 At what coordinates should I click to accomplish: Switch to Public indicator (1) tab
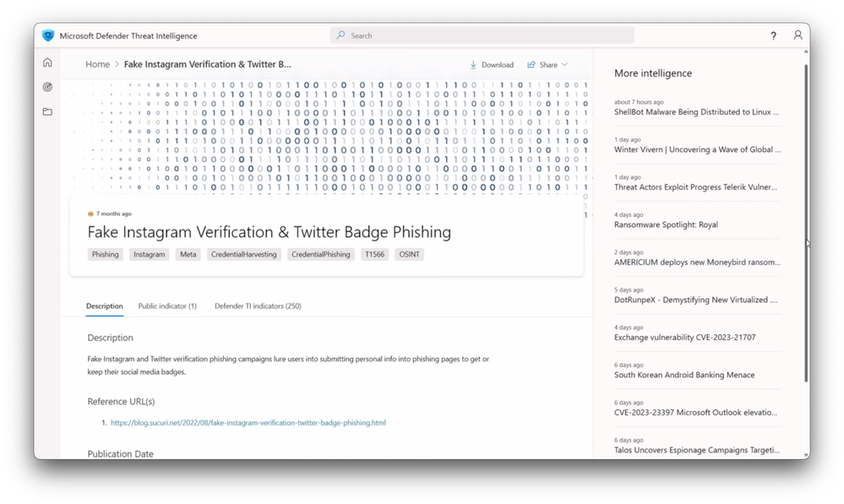[x=167, y=306]
